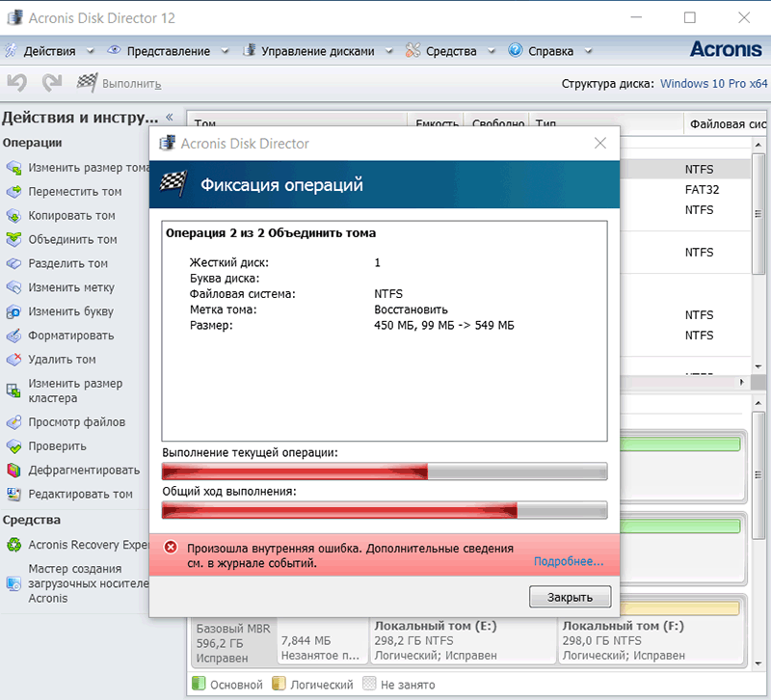Click the volume list vertical scrollbar

[758, 213]
